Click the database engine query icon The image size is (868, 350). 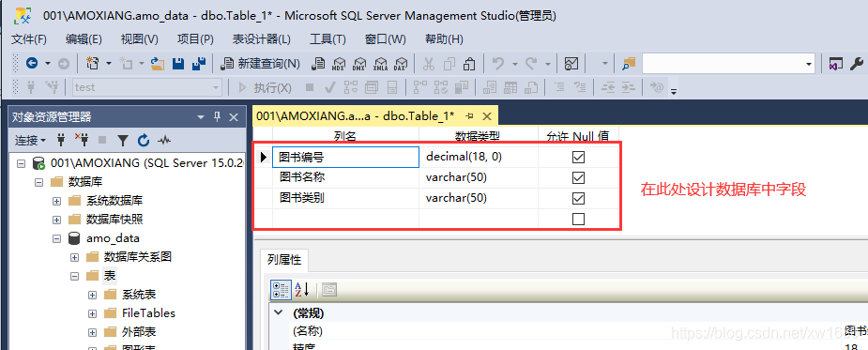click(318, 64)
